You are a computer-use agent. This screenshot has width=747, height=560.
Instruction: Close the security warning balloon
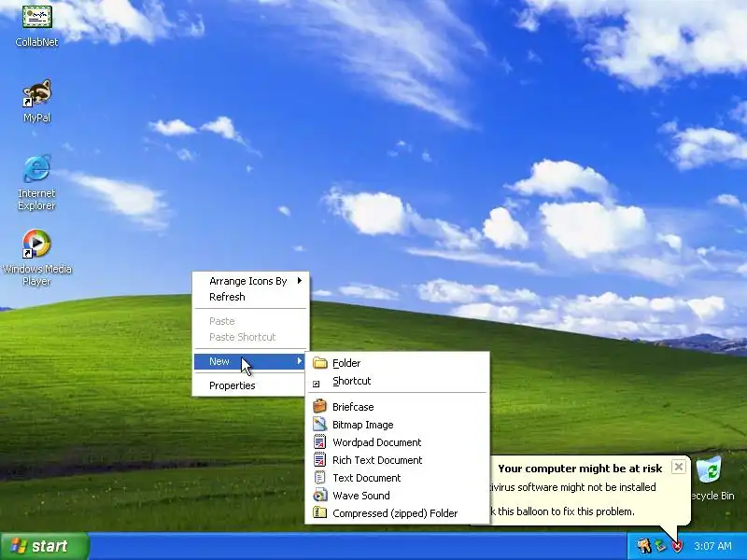[679, 467]
